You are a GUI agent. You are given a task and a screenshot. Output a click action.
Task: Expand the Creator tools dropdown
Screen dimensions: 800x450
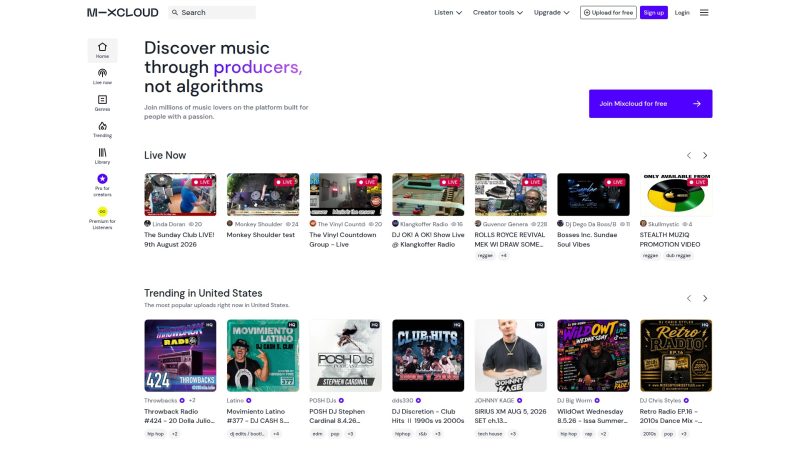coord(498,12)
